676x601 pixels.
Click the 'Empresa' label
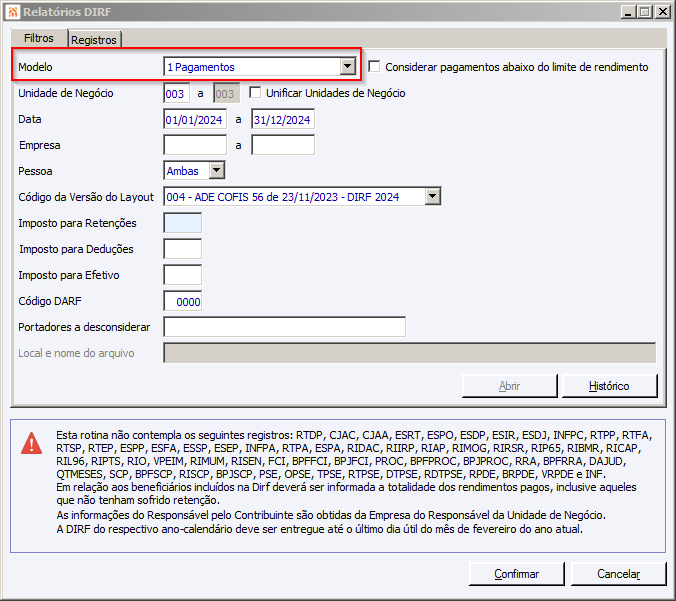click(x=40, y=145)
